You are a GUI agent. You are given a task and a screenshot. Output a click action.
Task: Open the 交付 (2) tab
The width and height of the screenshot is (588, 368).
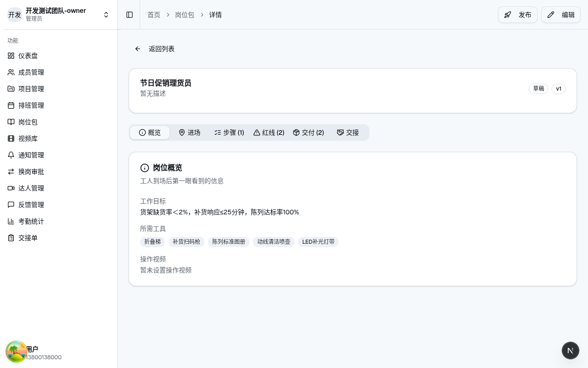(308, 132)
